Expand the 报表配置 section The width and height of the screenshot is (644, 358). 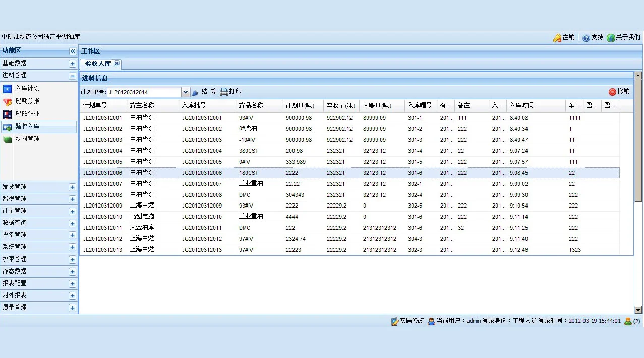click(72, 284)
